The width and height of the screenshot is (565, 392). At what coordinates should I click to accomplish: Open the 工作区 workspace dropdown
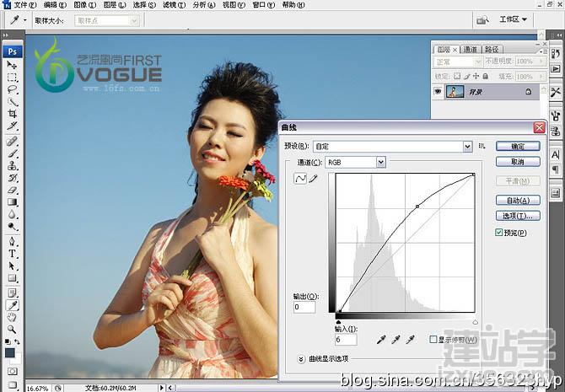[x=513, y=19]
